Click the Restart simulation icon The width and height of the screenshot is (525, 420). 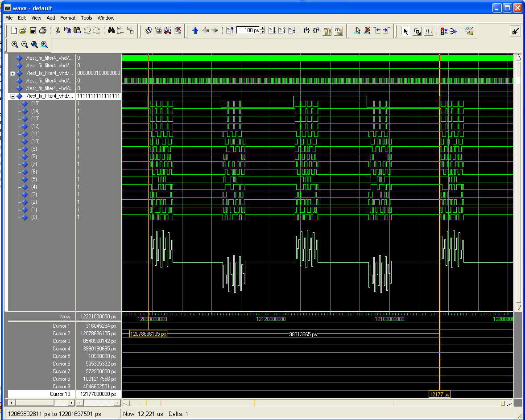pyautogui.click(x=230, y=31)
